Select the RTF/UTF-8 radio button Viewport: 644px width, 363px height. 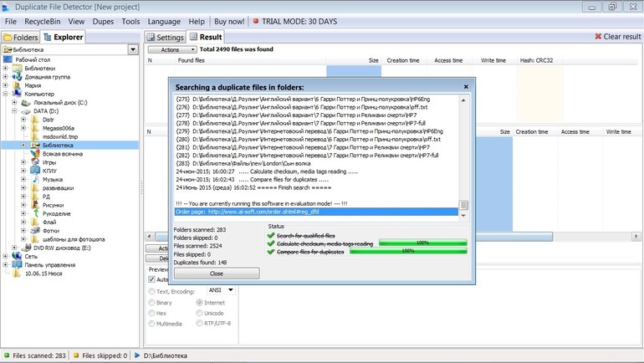coord(200,323)
